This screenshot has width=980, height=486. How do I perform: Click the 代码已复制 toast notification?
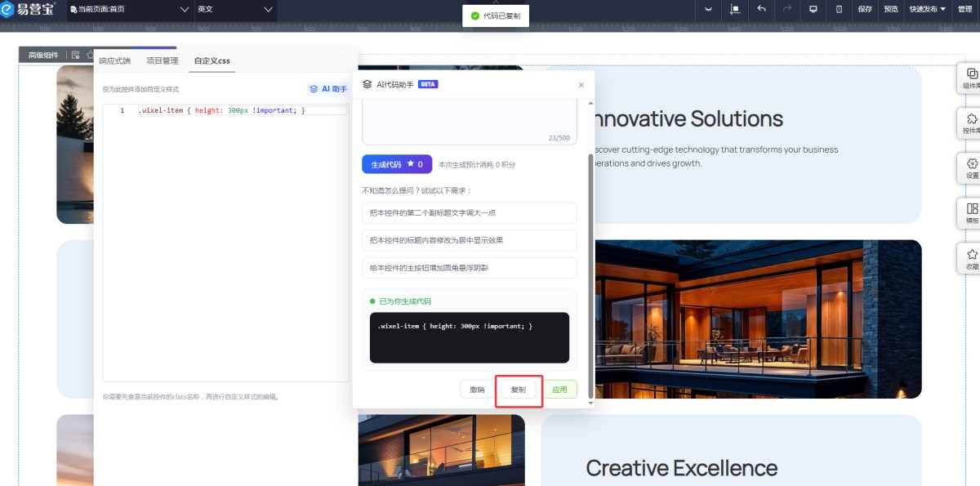click(495, 16)
